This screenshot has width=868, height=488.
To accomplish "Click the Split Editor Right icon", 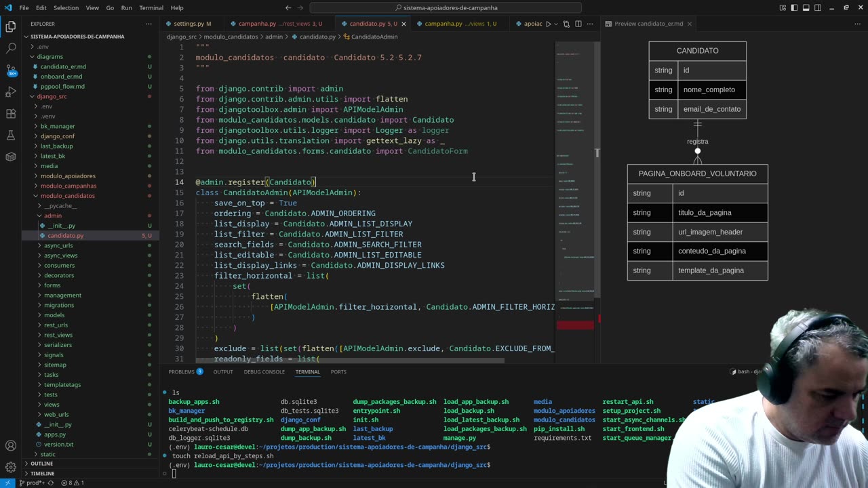I will click(x=578, y=24).
